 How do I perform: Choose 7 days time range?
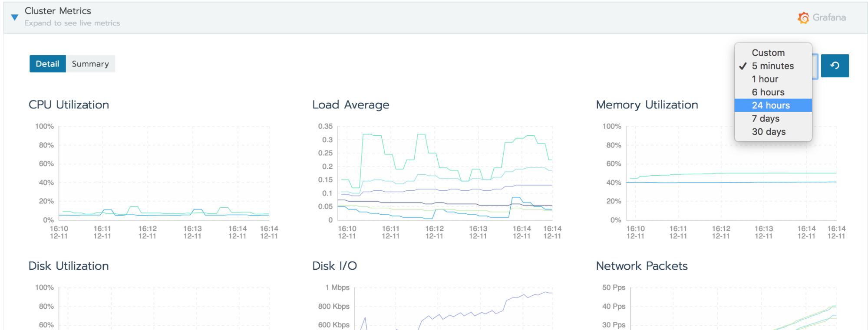tap(773, 118)
